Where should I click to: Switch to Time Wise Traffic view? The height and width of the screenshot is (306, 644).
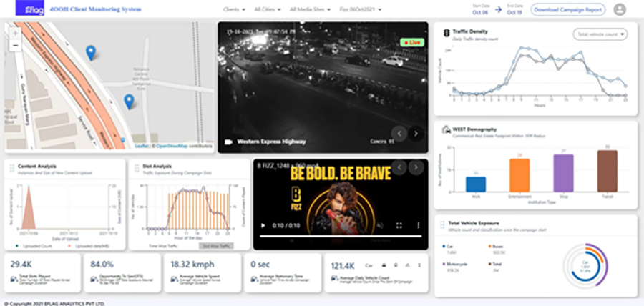click(x=163, y=246)
